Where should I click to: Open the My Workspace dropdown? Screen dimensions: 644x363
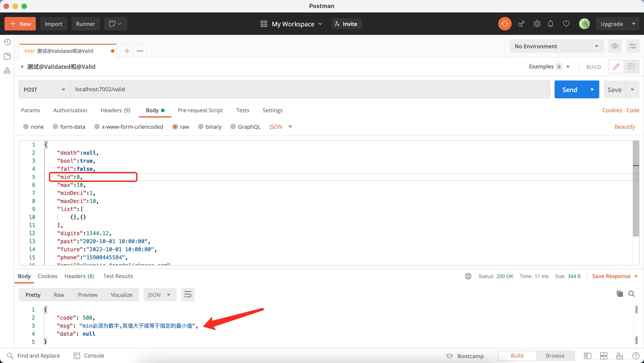(292, 24)
